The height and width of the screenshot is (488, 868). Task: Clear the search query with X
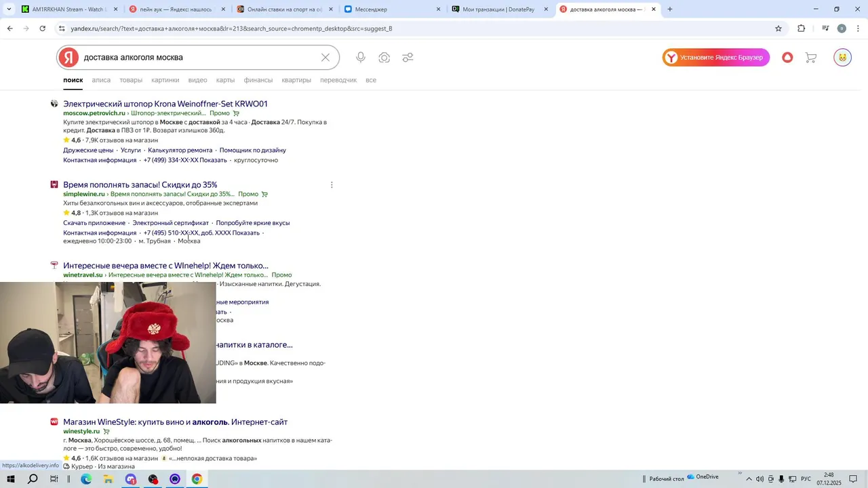point(325,58)
